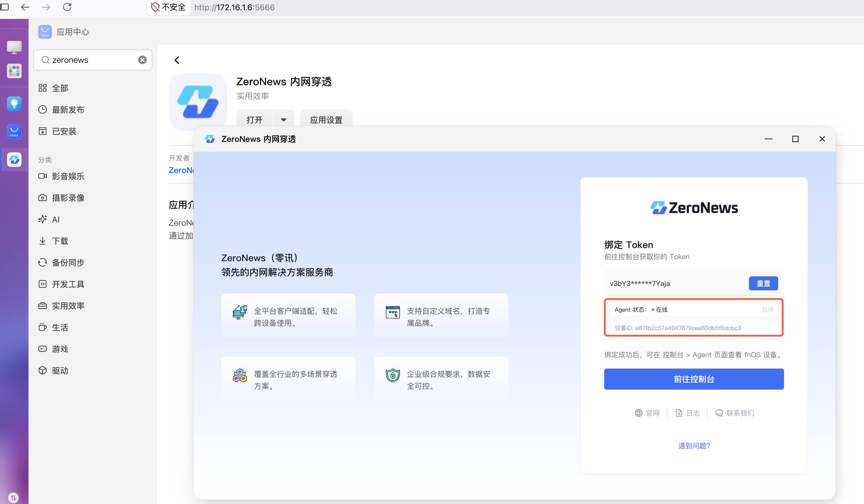Open the lightbulb tips app in dock

coord(14,103)
